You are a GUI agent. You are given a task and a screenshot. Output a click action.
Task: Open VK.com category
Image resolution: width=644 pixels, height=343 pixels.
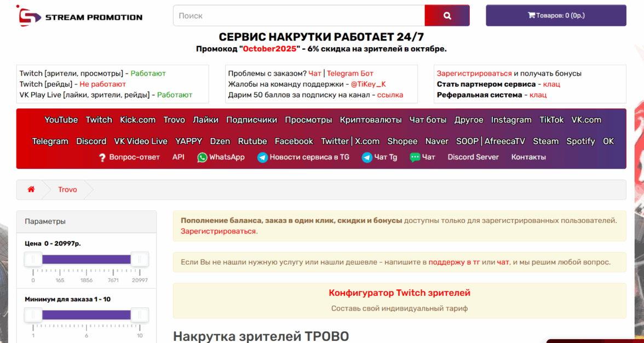tap(586, 120)
